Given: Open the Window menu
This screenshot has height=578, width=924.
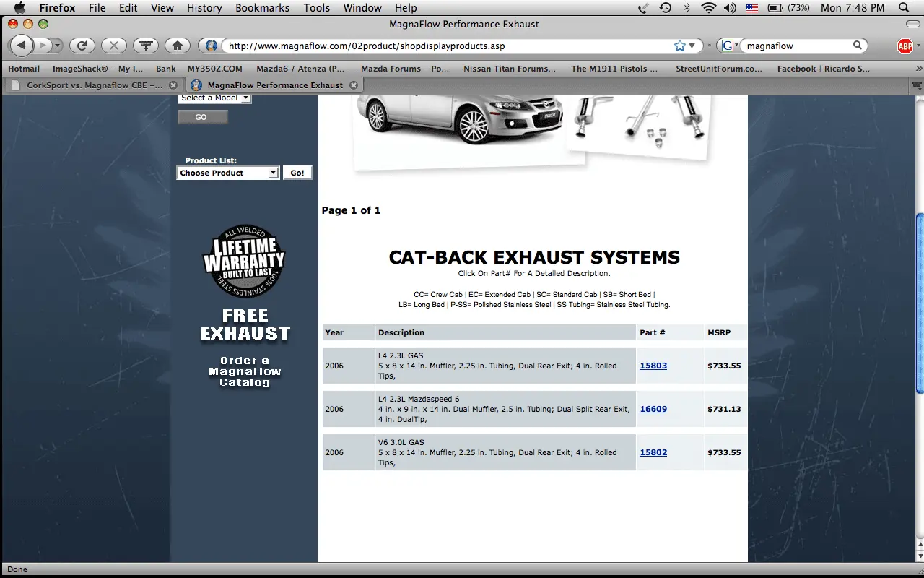Looking at the screenshot, I should [362, 8].
